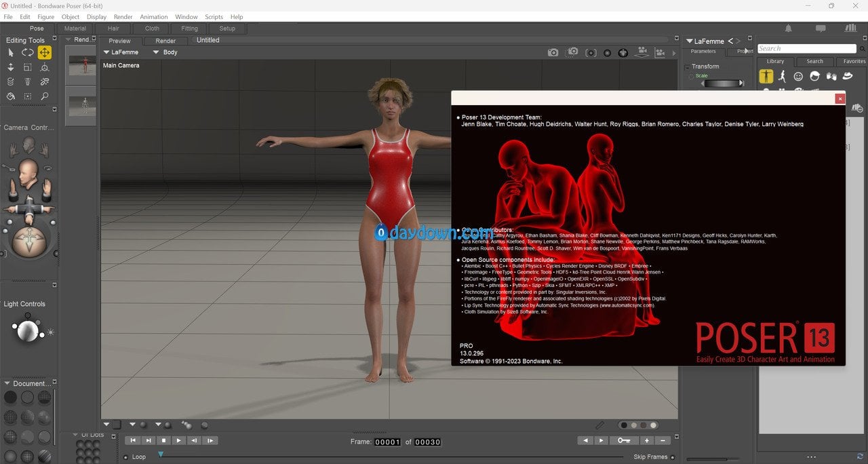The height and width of the screenshot is (464, 868).
Task: Switch to the Hair room tab
Action: point(113,28)
